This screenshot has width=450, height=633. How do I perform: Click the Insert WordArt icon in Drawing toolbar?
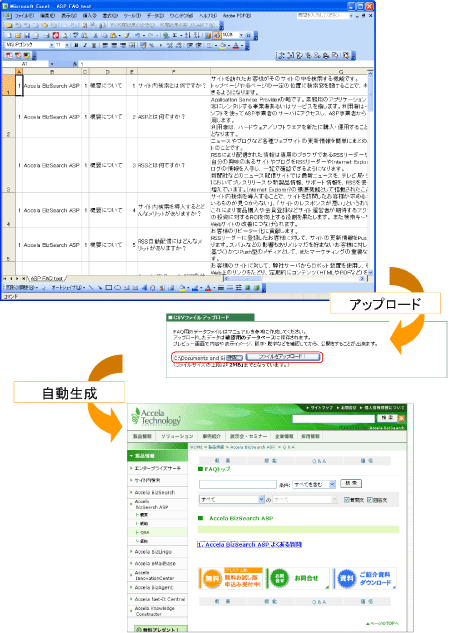tap(144, 288)
